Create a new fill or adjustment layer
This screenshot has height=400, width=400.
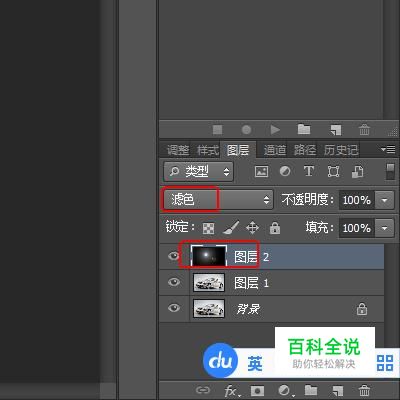285,390
